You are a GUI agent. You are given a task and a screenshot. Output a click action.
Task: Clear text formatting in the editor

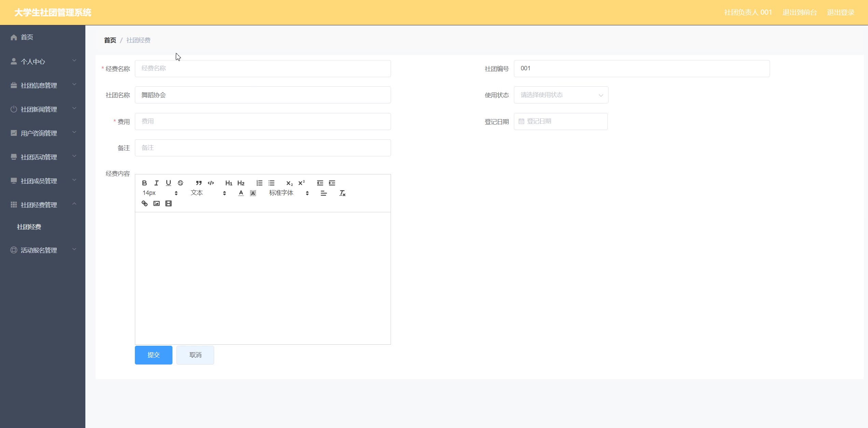tap(342, 193)
